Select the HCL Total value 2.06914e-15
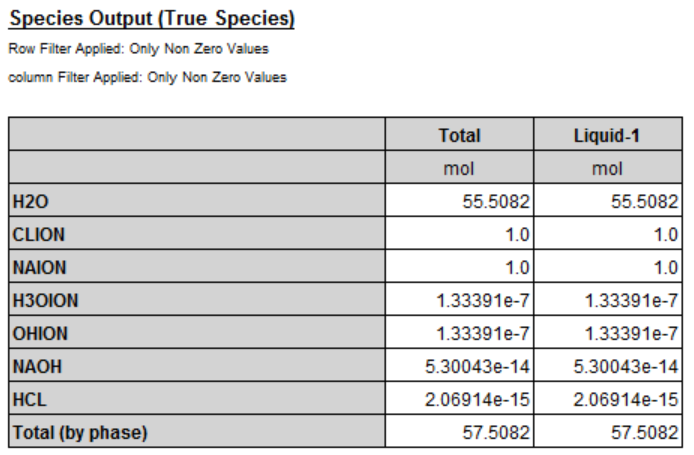694x455 pixels. click(x=477, y=400)
